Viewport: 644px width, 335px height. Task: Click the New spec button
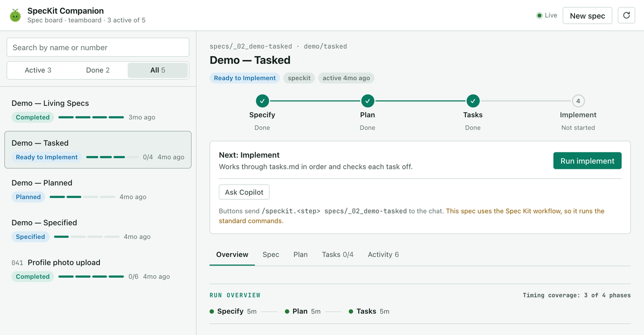point(587,16)
